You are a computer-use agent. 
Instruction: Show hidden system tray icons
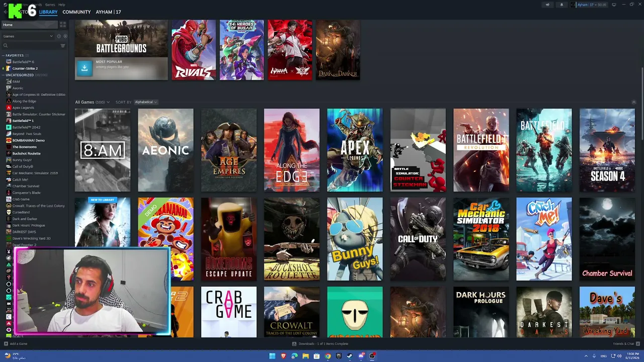pos(586,356)
